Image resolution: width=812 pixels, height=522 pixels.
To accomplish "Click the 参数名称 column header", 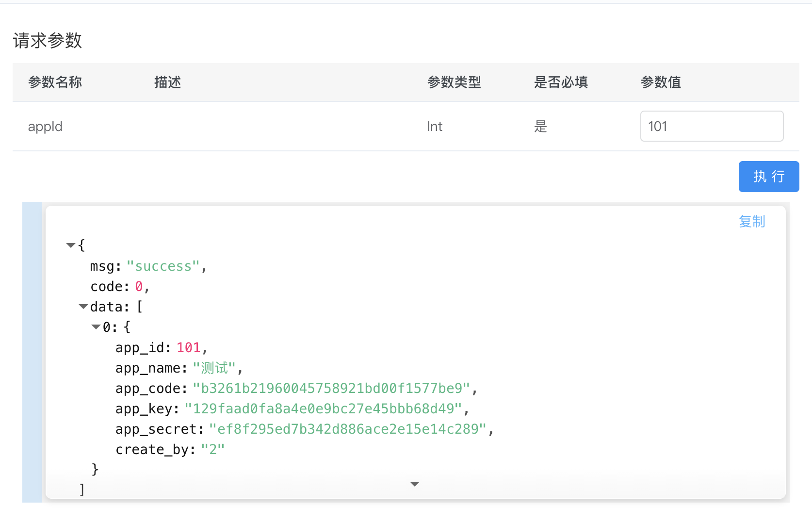I will pyautogui.click(x=55, y=82).
